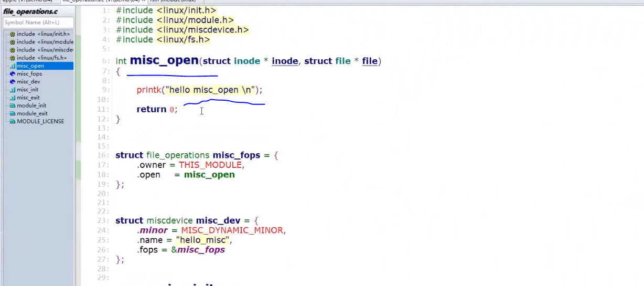644x286 pixels.
Task: Click the icon beside include <linux/miscde symbol
Action: pyautogui.click(x=12, y=50)
